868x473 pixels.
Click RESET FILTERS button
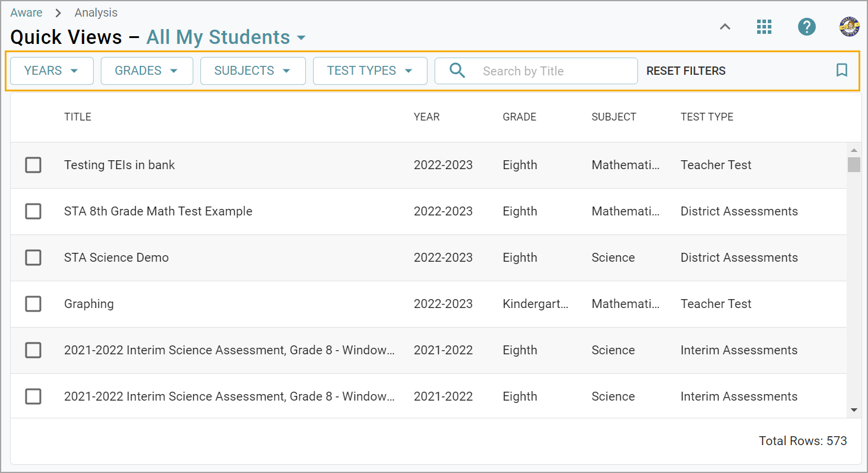685,71
